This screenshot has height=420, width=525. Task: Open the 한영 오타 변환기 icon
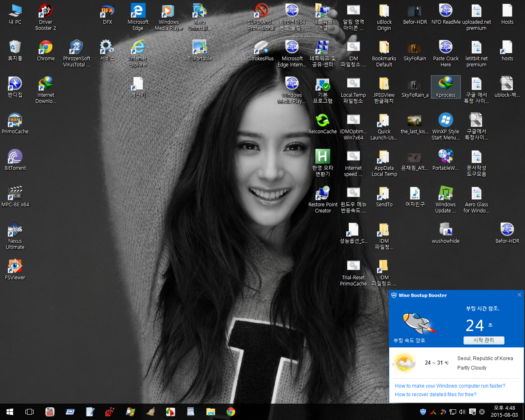coord(323,163)
